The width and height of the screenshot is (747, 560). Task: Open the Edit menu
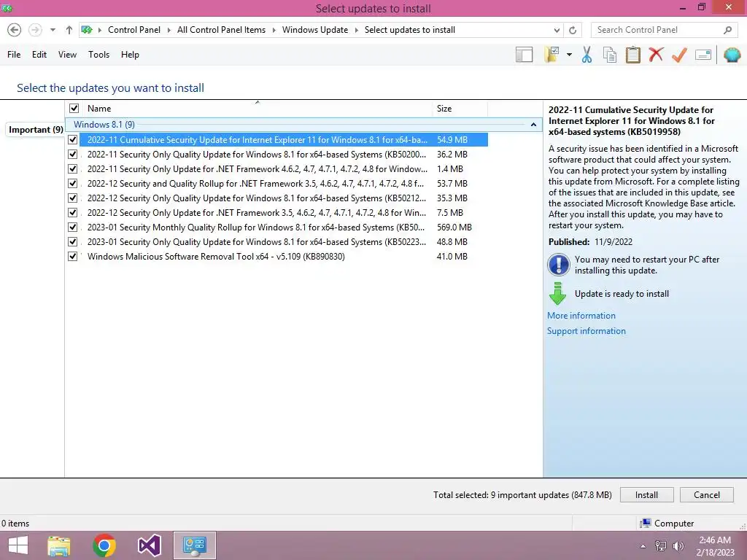[x=39, y=55]
